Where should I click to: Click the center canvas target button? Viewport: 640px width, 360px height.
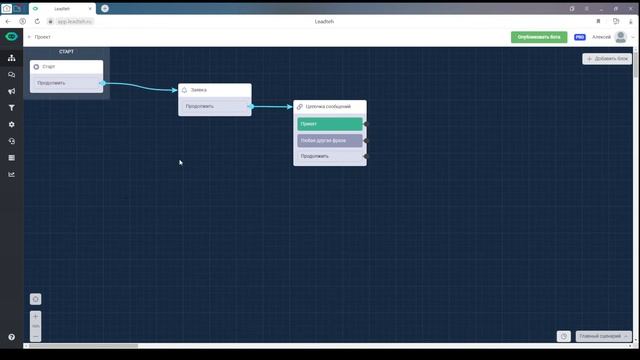point(36,299)
